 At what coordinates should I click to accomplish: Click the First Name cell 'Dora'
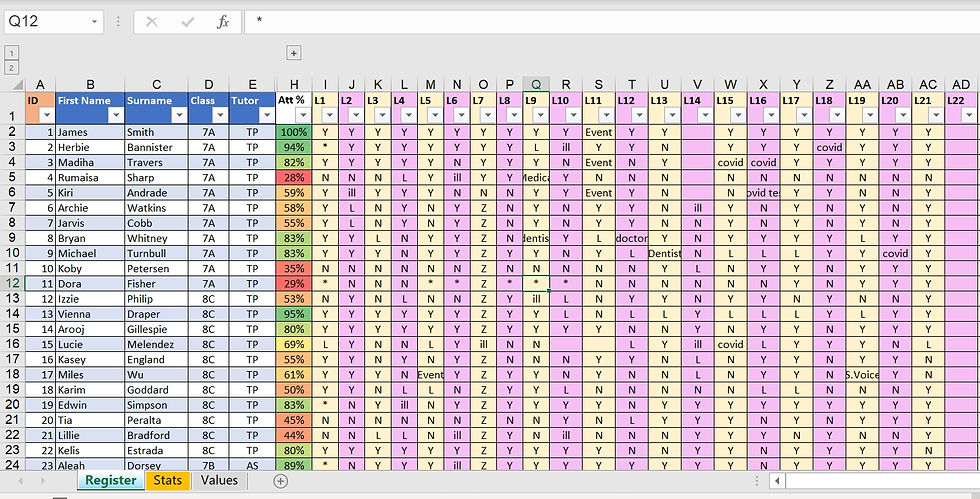[90, 283]
